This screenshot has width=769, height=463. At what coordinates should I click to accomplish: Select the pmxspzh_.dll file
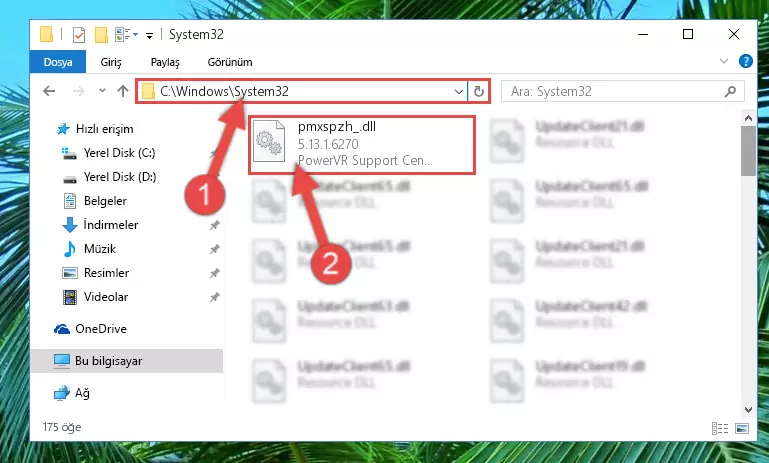click(362, 144)
